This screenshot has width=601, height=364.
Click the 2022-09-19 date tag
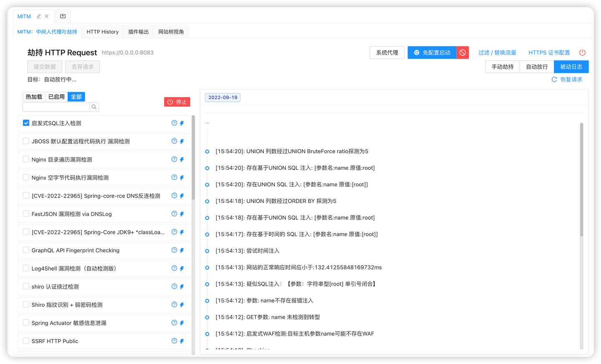223,98
